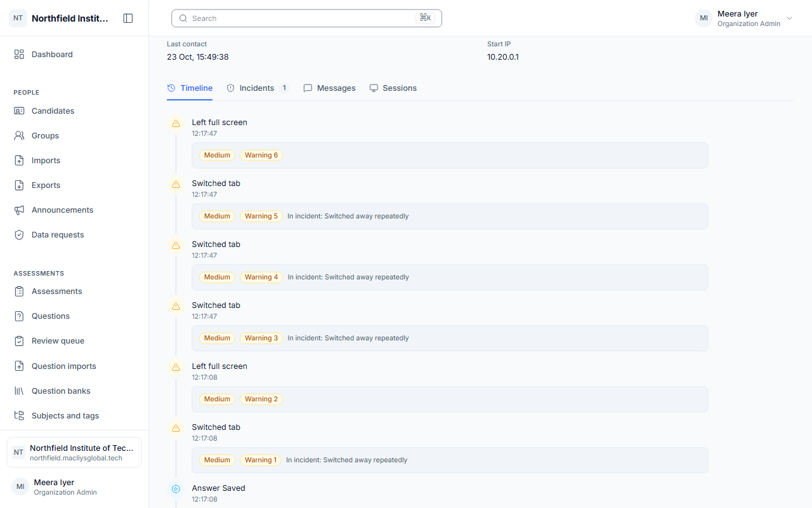Click the Medium badge in the Warning 2 row
812x508 pixels.
point(217,399)
